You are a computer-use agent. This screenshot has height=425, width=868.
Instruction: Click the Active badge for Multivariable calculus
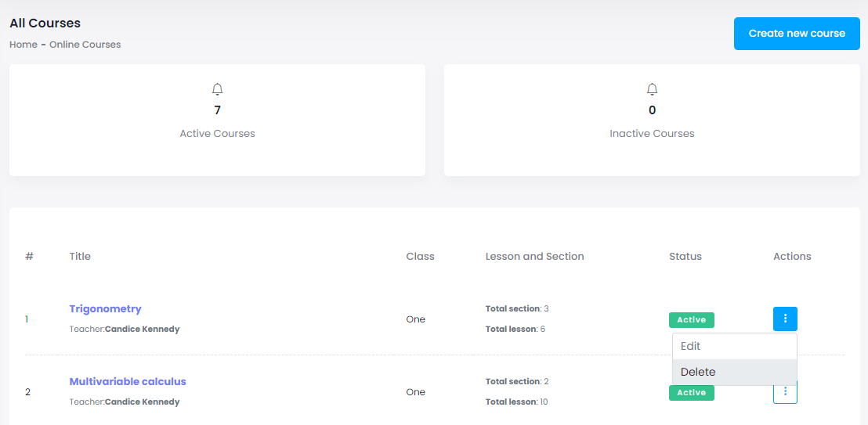691,393
